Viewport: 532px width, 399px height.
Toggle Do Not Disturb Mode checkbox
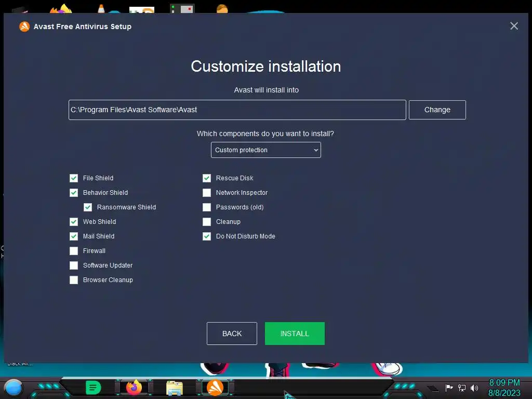click(207, 236)
